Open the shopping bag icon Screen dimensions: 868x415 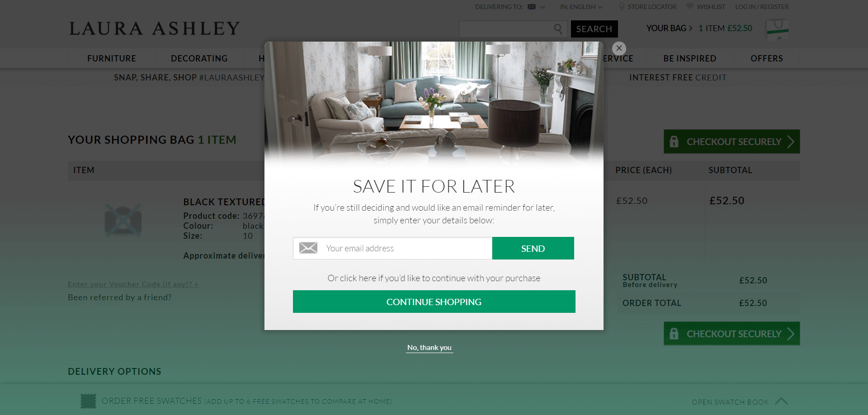click(x=777, y=29)
